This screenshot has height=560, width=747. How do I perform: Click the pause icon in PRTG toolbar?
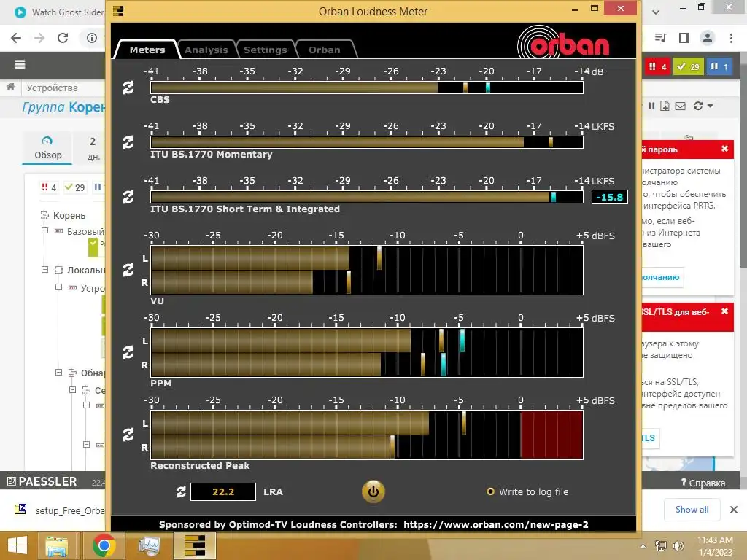(x=651, y=106)
